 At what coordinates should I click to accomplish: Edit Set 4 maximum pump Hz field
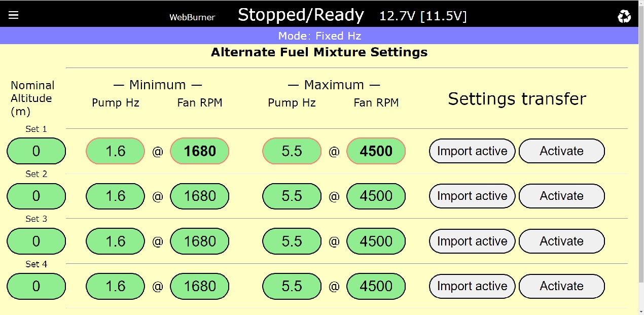pos(292,287)
